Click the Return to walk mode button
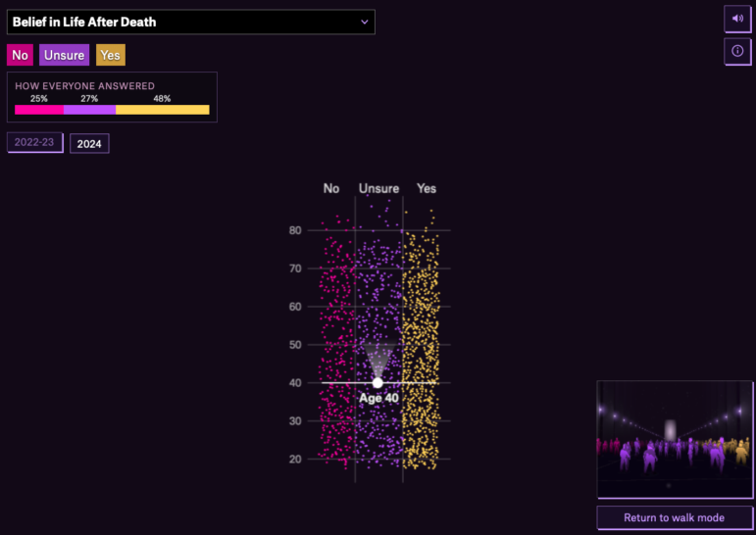Screen dimensions: 756x535 (674, 517)
